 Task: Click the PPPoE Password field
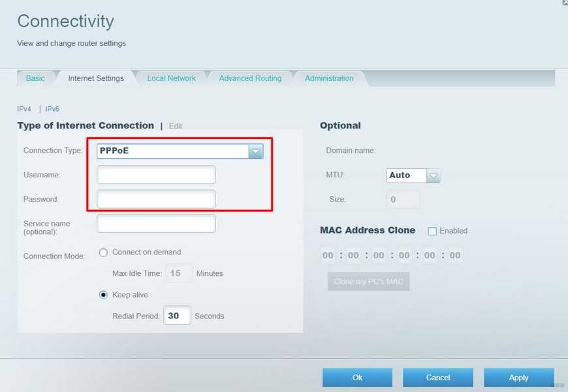pos(156,199)
